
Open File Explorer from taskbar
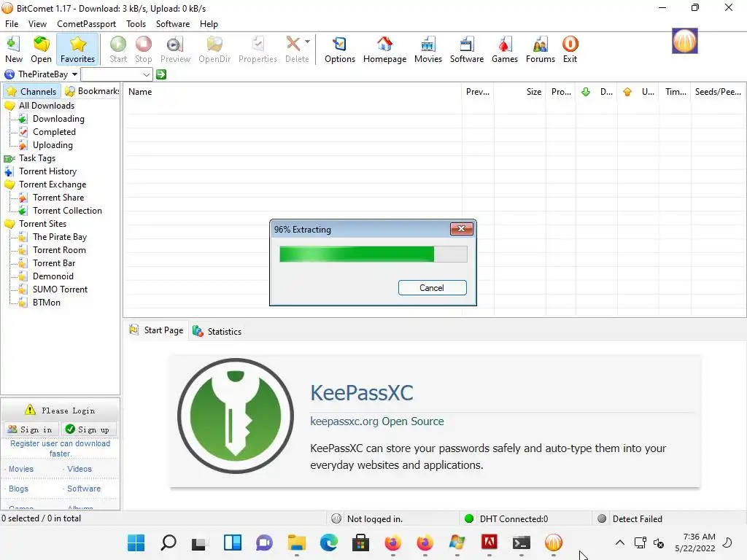[296, 542]
